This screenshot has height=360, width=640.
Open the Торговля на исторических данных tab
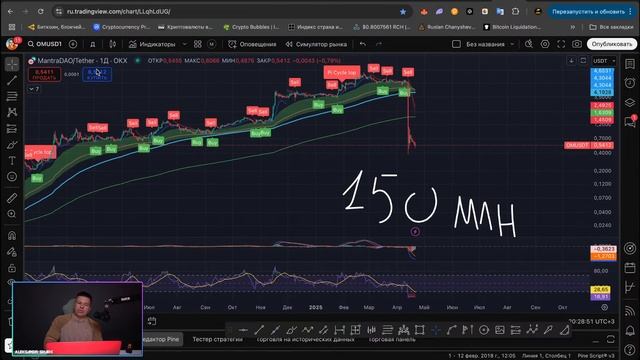305,340
